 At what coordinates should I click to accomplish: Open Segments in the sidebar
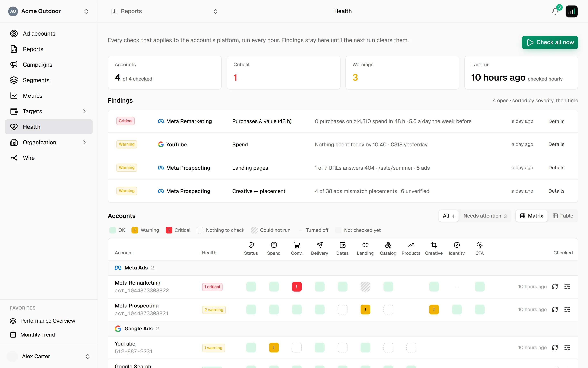pyautogui.click(x=49, y=80)
